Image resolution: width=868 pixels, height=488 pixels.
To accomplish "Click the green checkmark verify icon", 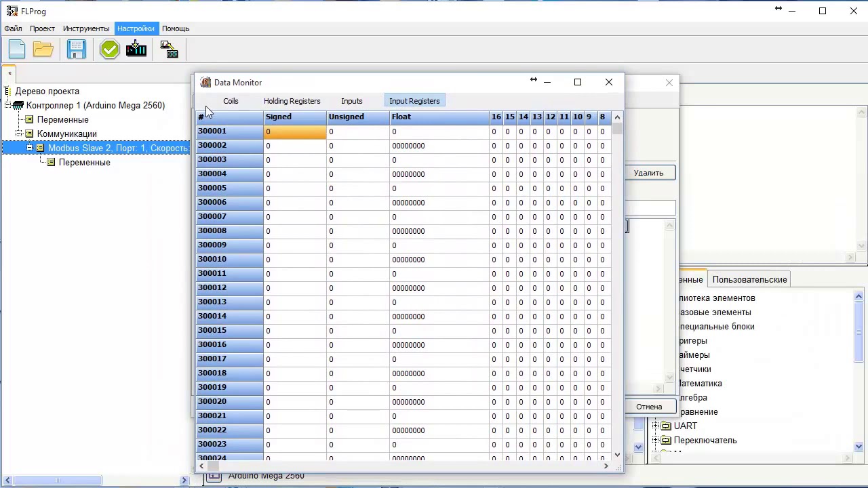I will [109, 49].
